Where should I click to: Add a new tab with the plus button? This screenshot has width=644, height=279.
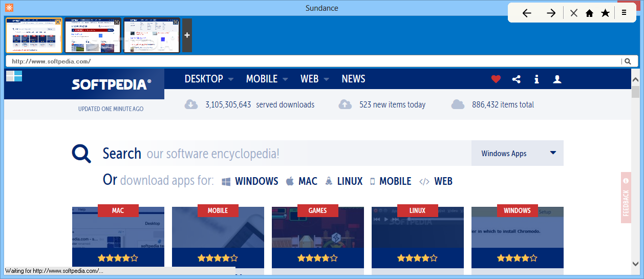187,35
